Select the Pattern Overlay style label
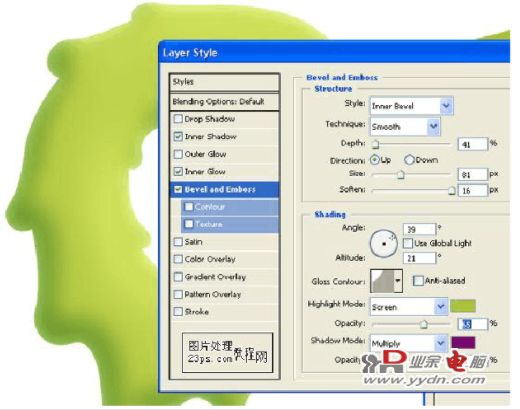 [213, 294]
